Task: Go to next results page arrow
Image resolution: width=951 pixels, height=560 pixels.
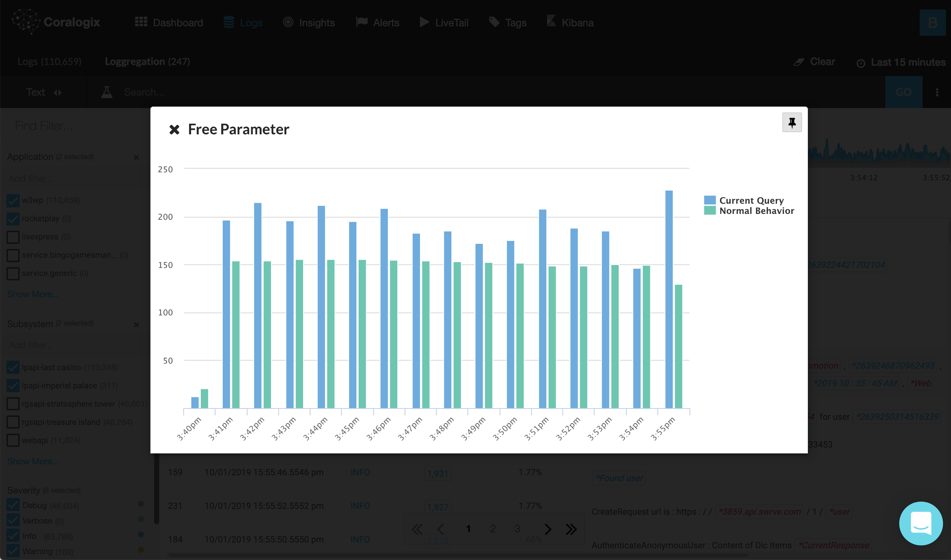Action: point(547,529)
